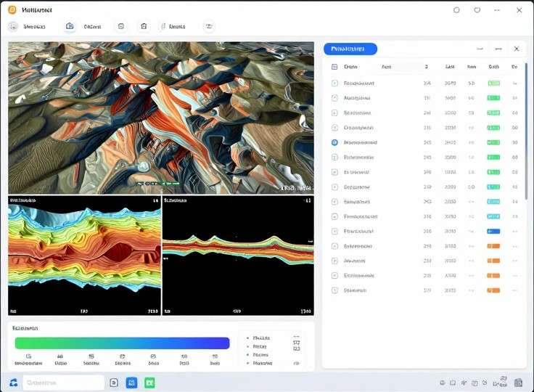Open the blue app icon in taskbar
This screenshot has width=534, height=392.
131,383
